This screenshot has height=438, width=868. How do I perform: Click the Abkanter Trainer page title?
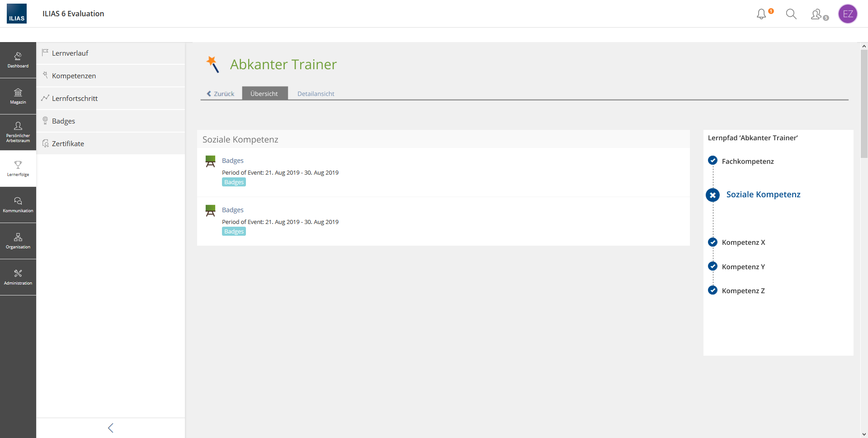pyautogui.click(x=283, y=64)
